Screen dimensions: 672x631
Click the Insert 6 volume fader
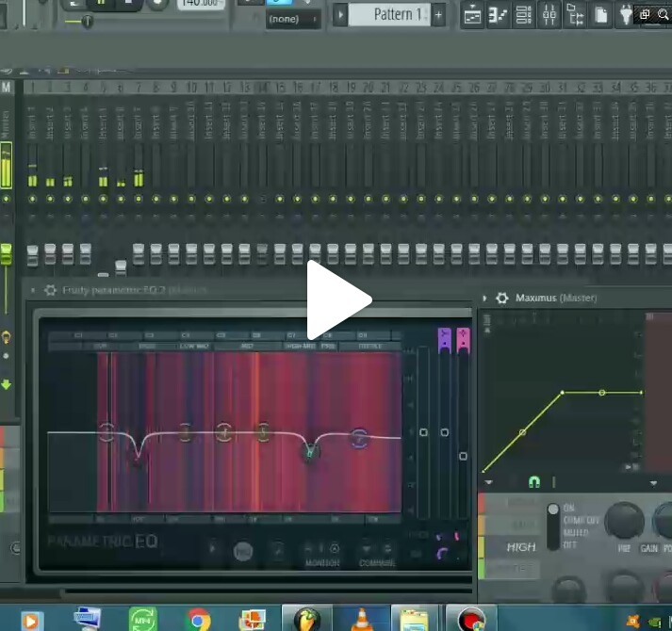pos(121,267)
